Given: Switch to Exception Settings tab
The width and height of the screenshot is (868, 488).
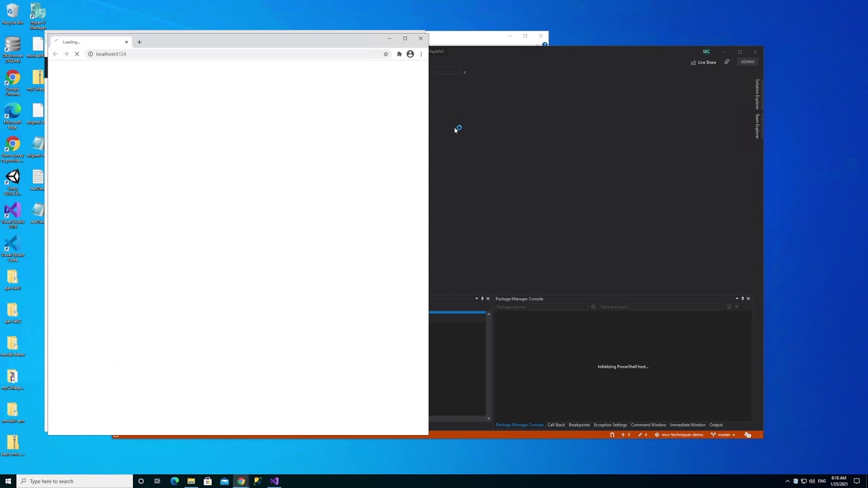Looking at the screenshot, I should 610,425.
